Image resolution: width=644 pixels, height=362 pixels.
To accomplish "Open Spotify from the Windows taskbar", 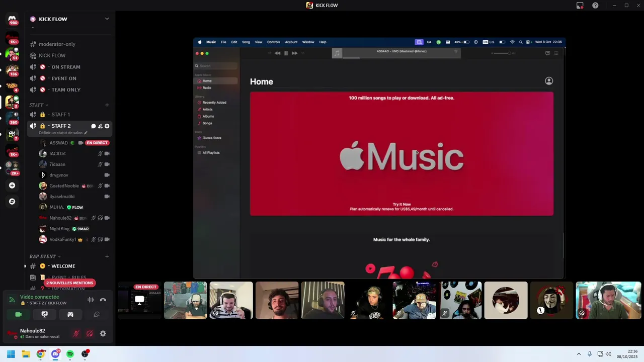I will pyautogui.click(x=70, y=354).
